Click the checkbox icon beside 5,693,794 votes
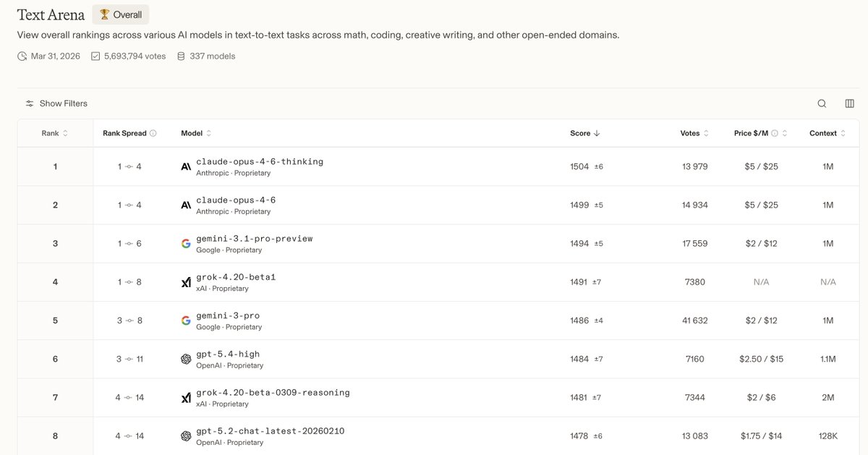This screenshot has height=455, width=868. coord(95,56)
